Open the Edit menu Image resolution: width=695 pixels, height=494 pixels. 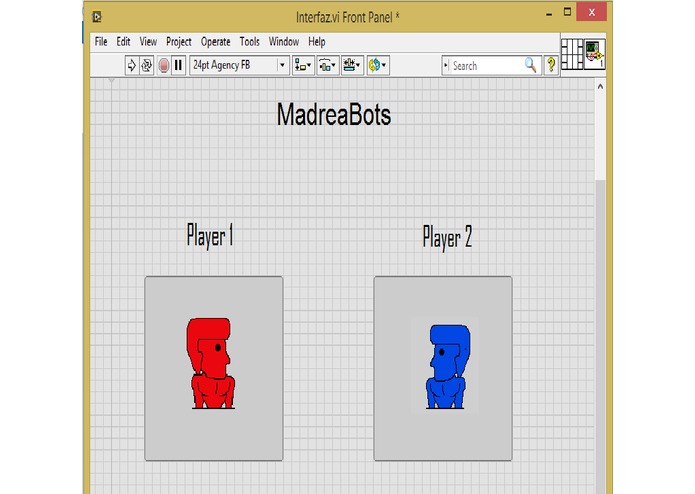pos(123,42)
